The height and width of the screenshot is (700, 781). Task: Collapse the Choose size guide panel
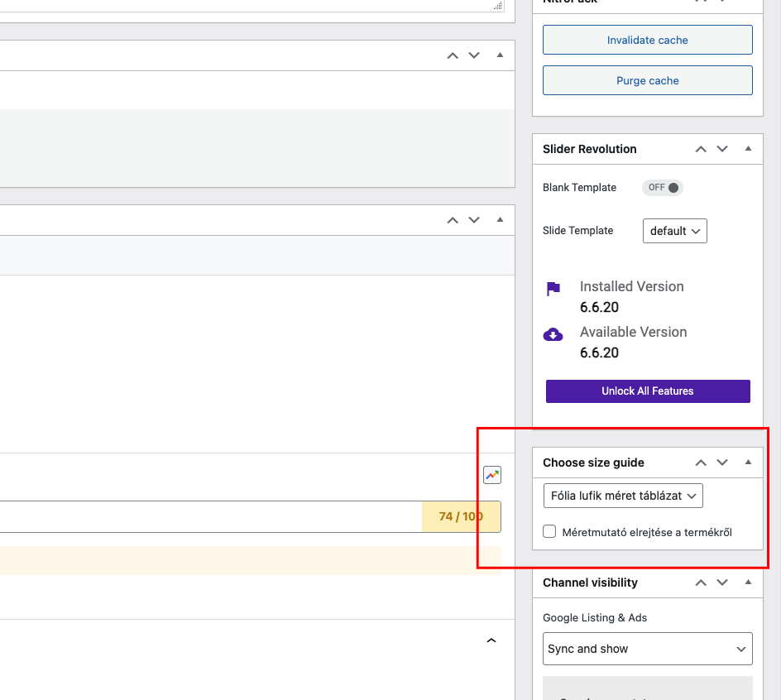click(748, 463)
